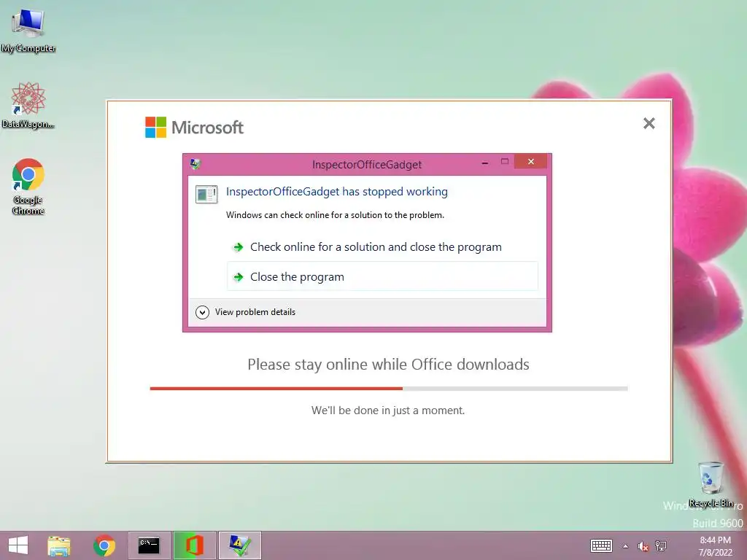Switch to the Command Prompt taskbar item
The image size is (747, 560).
click(149, 545)
